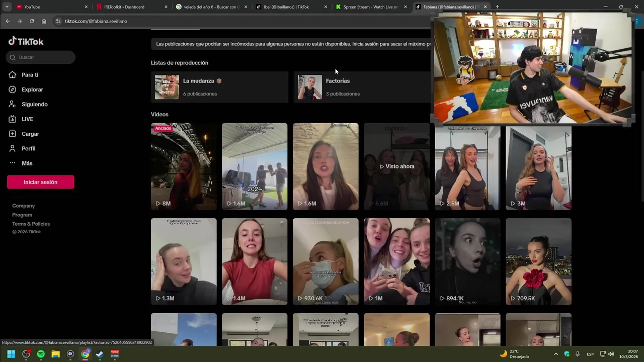Open the video with 2.5M views
The height and width of the screenshot is (362, 644).
(467, 168)
